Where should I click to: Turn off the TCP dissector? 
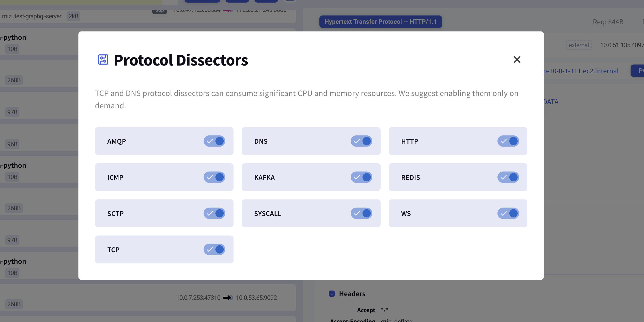pyautogui.click(x=215, y=249)
